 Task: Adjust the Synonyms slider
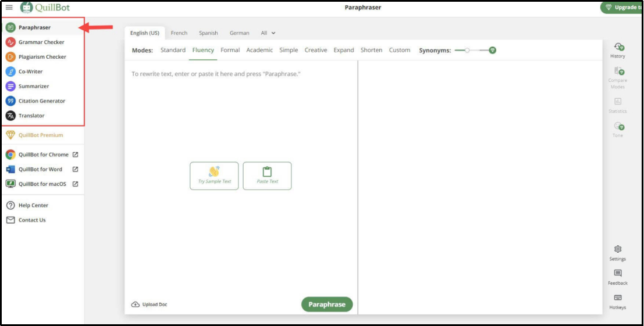[x=467, y=51]
